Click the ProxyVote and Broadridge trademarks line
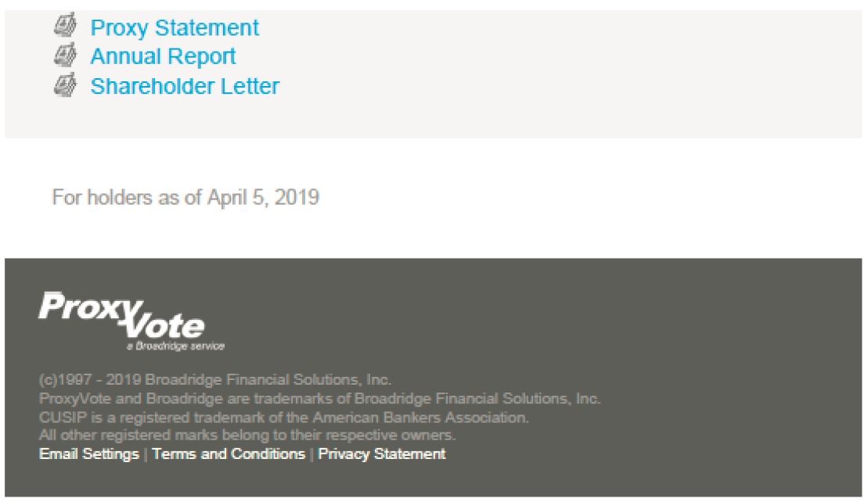868x502 pixels. [319, 399]
